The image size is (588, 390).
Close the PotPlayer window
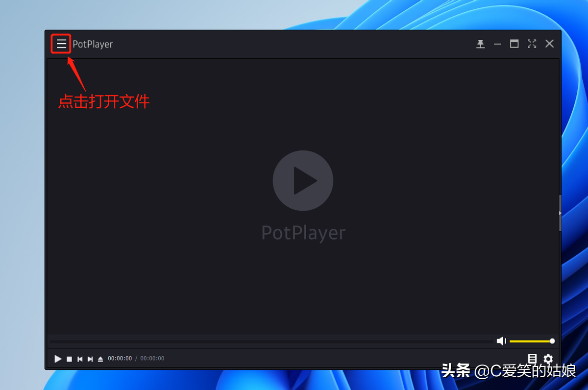click(550, 44)
